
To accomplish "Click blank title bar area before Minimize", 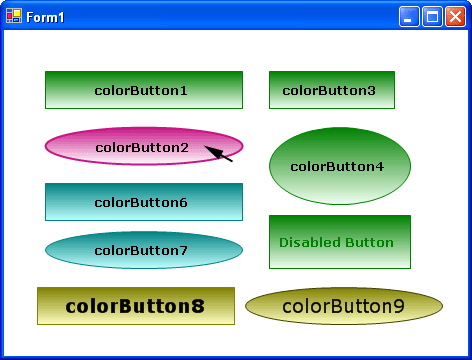I will click(x=230, y=16).
